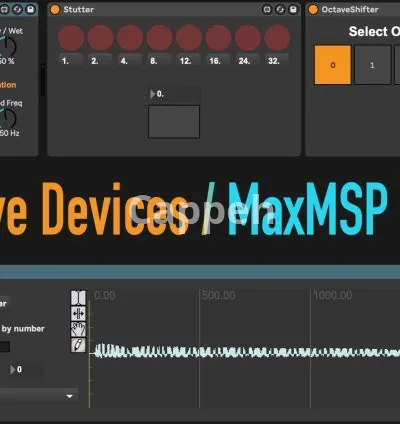Click preset cycle icon on leftmost device
Image resolution: width=400 pixels, height=424 pixels.
click(x=18, y=10)
